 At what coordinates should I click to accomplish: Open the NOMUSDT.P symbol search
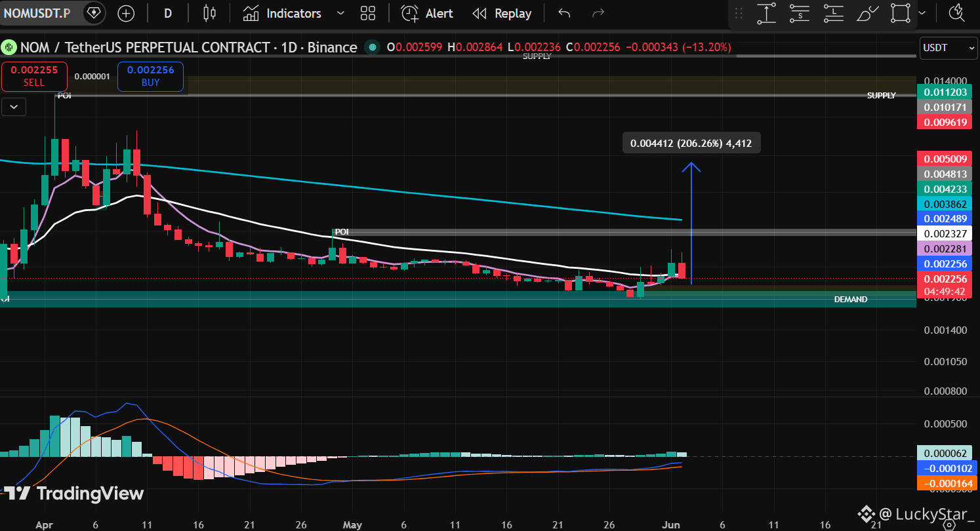[37, 13]
